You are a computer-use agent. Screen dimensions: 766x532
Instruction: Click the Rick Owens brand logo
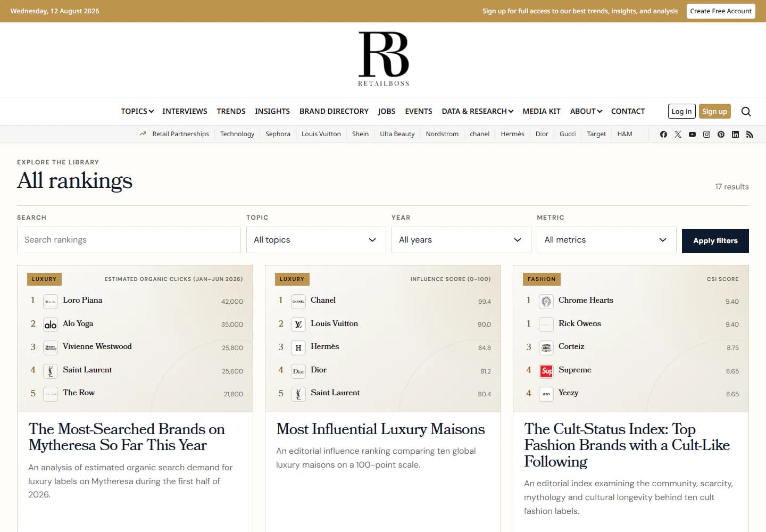(546, 325)
